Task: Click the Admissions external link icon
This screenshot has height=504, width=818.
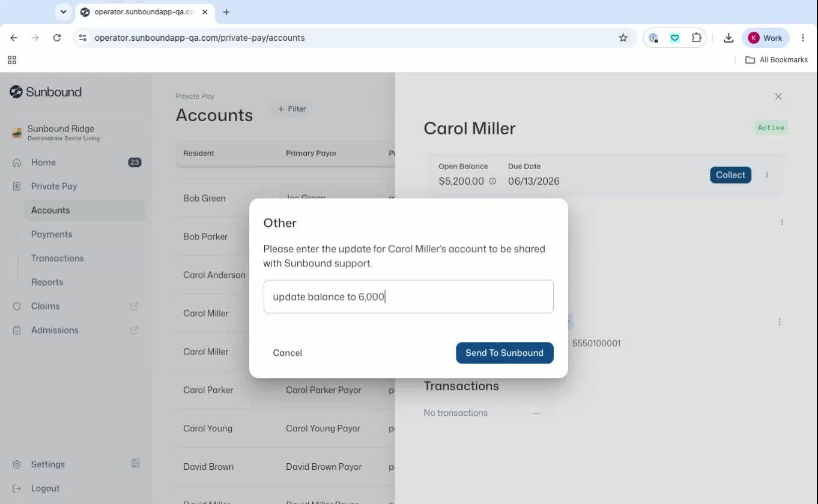Action: coord(134,331)
